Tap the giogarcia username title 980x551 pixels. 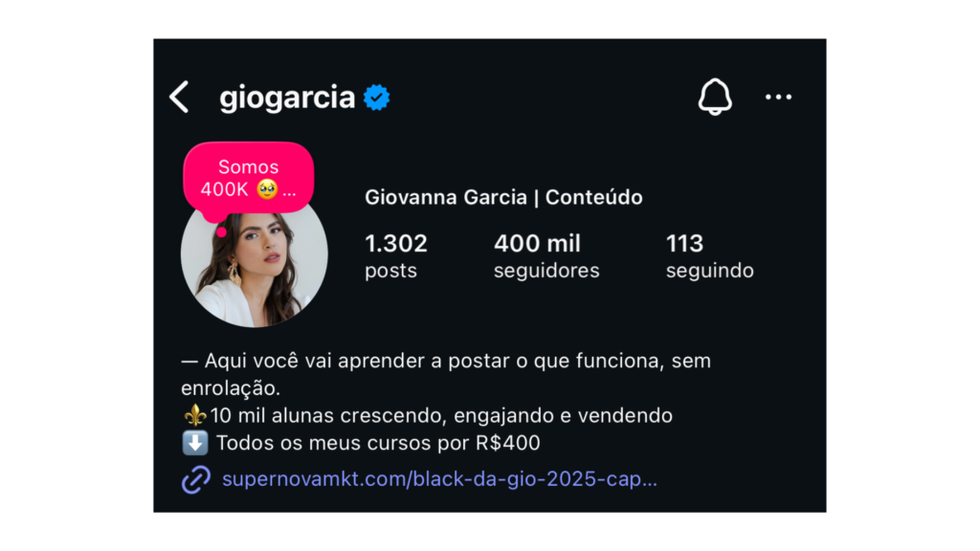point(287,98)
